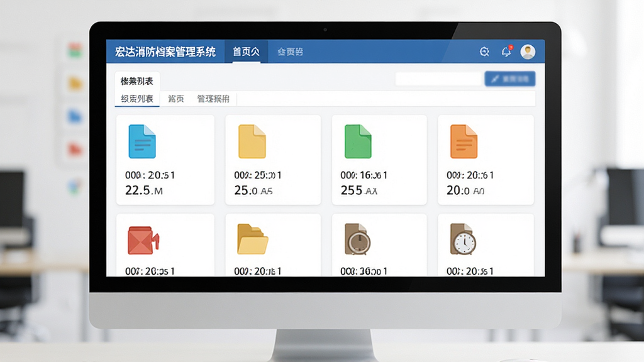Image resolution: width=644 pixels, height=362 pixels.
Task: Focus the search input beside the blue button
Action: [438, 79]
